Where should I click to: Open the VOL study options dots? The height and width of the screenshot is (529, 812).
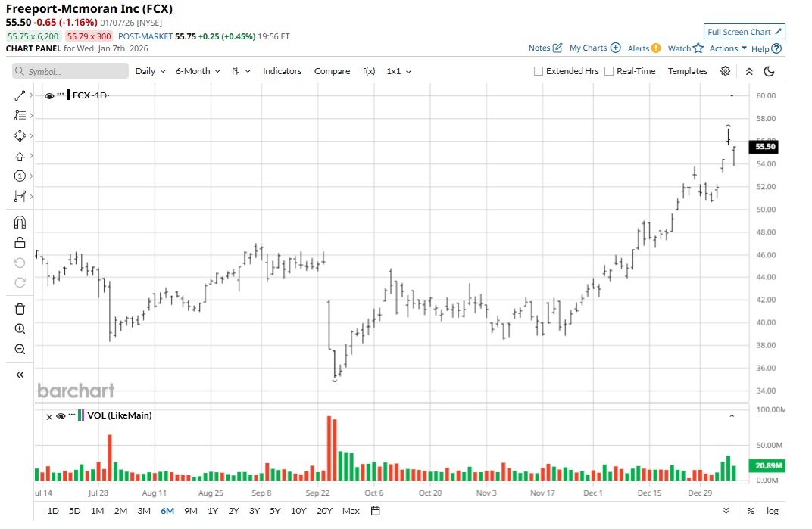(x=71, y=415)
